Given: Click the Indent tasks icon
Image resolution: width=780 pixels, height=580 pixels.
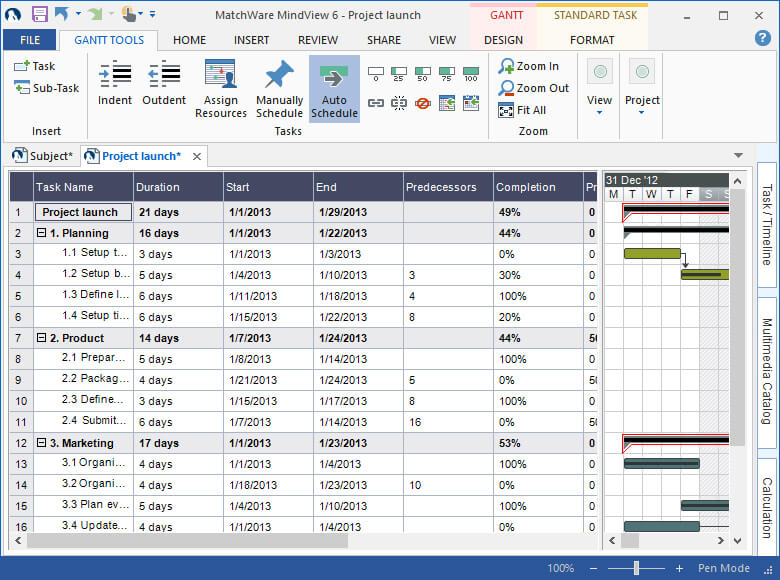Looking at the screenshot, I should [x=115, y=75].
